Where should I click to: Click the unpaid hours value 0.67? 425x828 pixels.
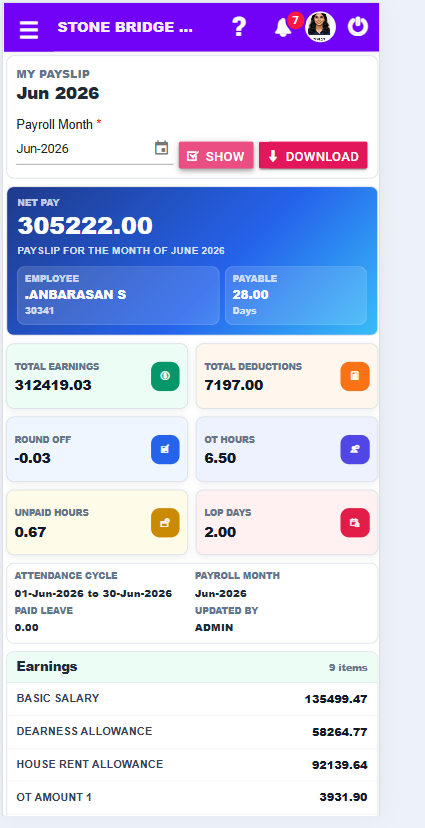pos(31,532)
